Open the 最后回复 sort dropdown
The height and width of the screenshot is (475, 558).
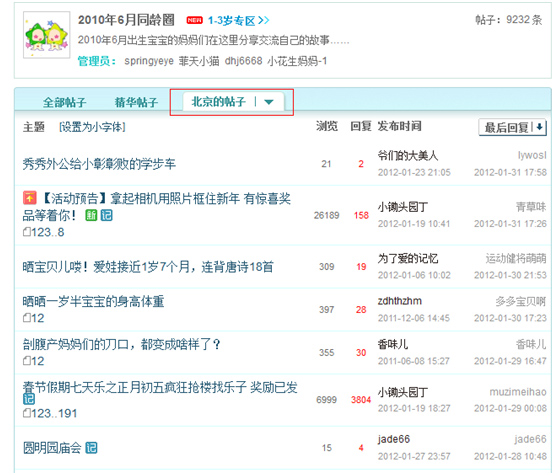512,127
